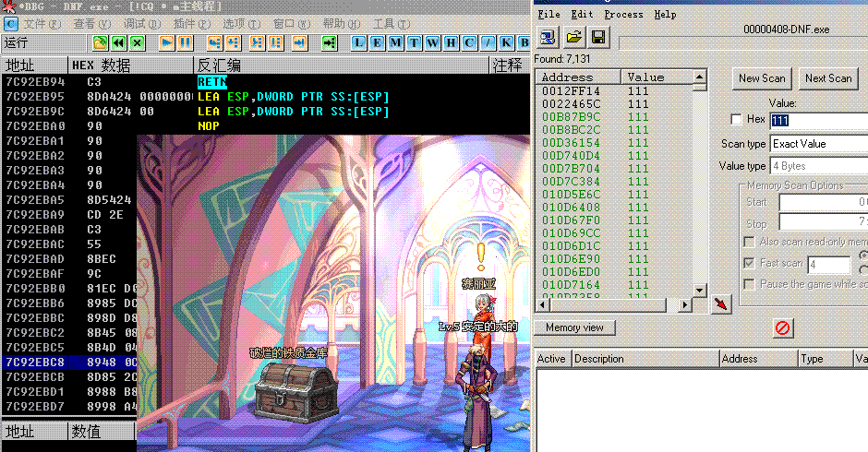This screenshot has width=868, height=452.
Task: Open the 插件(P) menu in debugger
Action: click(192, 24)
